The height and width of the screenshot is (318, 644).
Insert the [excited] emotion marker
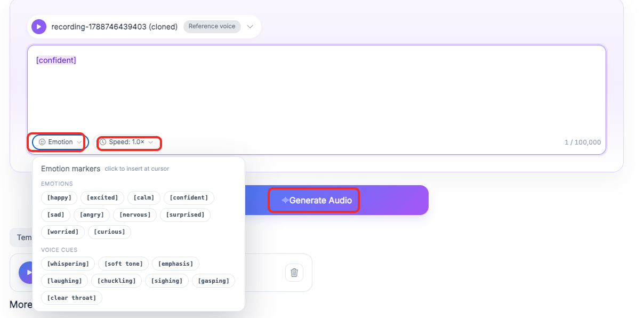[103, 198]
